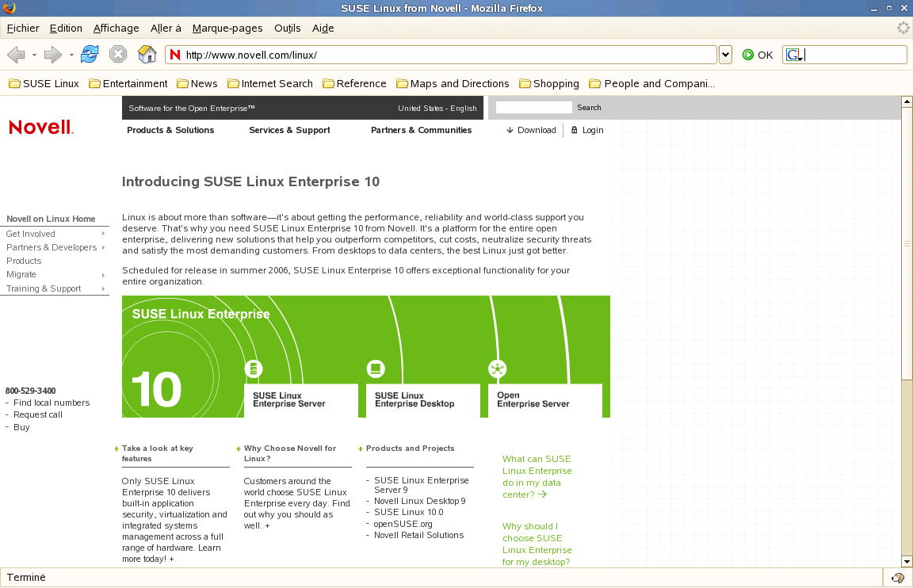Open the Internet Search bookmarks folder
Viewport: 913px width, 588px height.
pyautogui.click(x=270, y=84)
